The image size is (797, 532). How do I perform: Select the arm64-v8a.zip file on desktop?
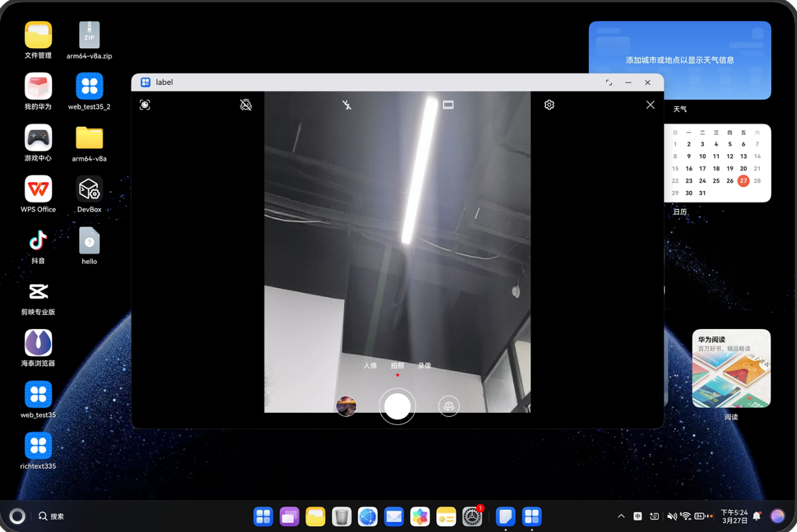(x=89, y=40)
